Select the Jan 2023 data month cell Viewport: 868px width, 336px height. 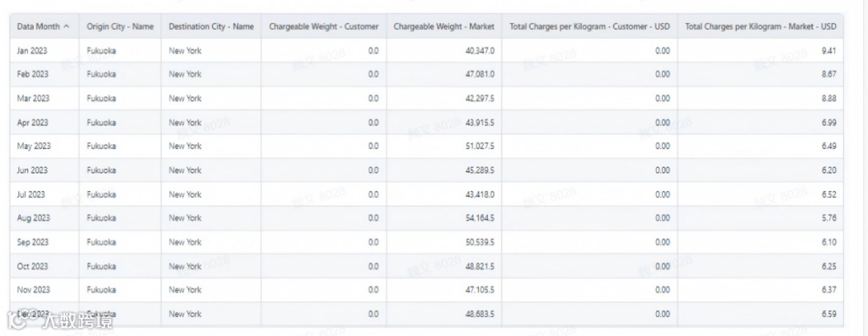coord(32,51)
